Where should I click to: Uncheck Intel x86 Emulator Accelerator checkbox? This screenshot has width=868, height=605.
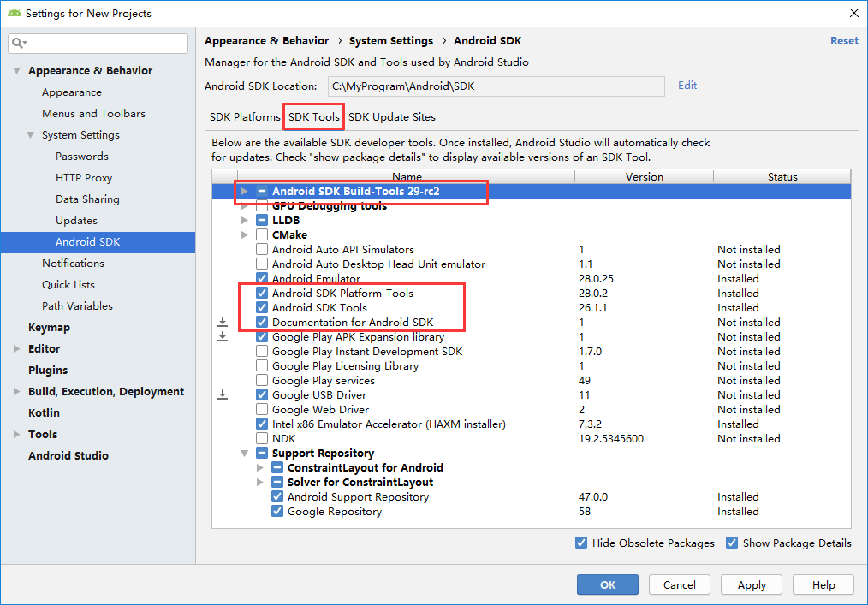click(x=262, y=424)
